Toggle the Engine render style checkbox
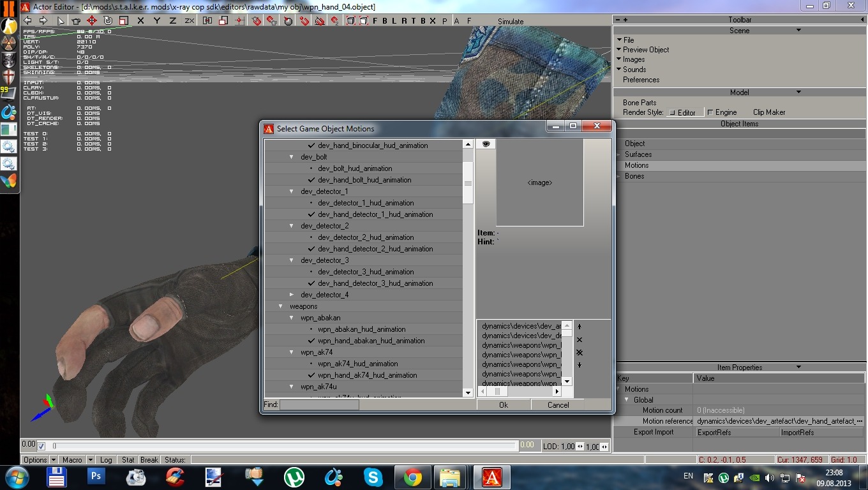The width and height of the screenshot is (868, 490). tap(710, 112)
